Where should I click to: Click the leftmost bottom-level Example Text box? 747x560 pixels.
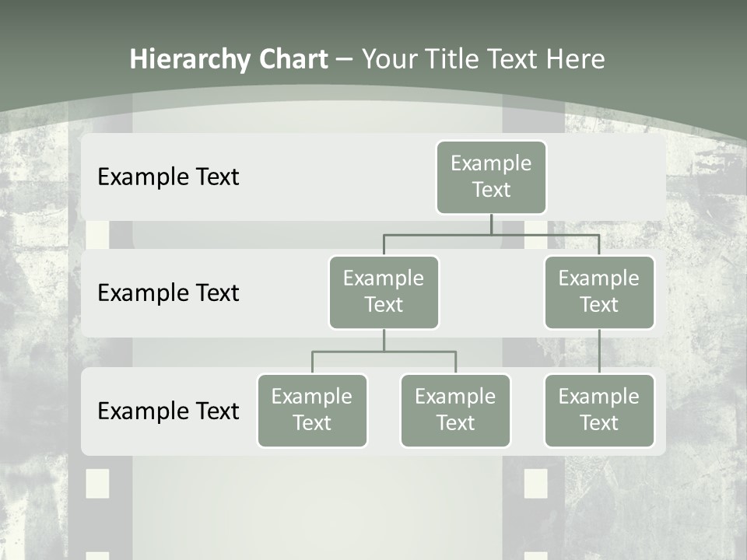click(x=312, y=411)
